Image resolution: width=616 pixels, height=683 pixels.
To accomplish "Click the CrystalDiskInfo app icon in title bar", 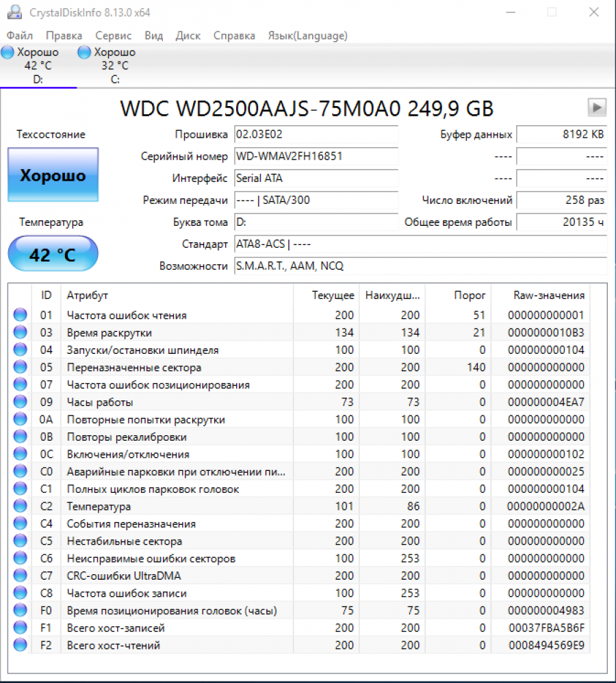I will [14, 12].
